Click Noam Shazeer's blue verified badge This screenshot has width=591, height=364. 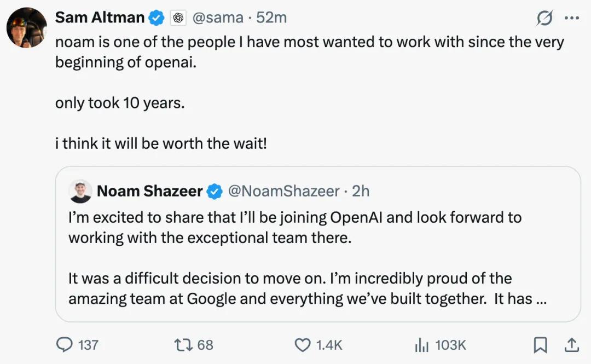click(x=215, y=191)
